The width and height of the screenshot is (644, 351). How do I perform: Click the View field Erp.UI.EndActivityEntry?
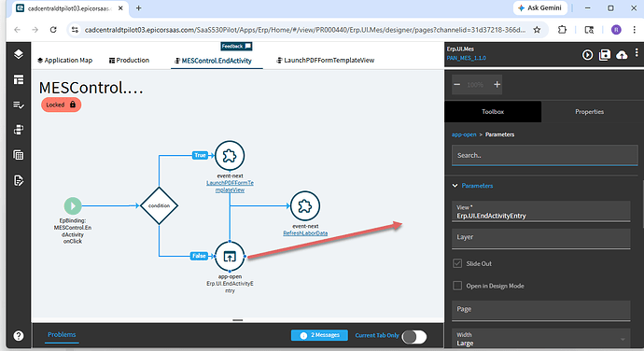541,212
